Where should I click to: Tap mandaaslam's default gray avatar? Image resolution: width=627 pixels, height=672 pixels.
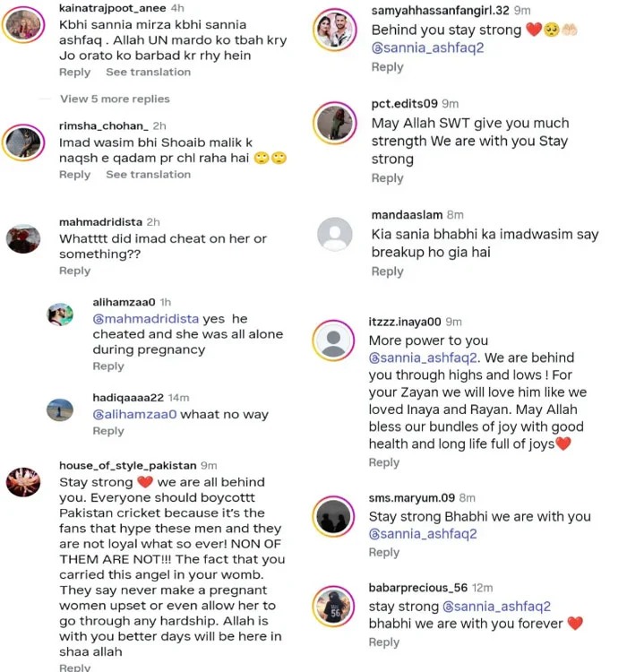click(333, 234)
